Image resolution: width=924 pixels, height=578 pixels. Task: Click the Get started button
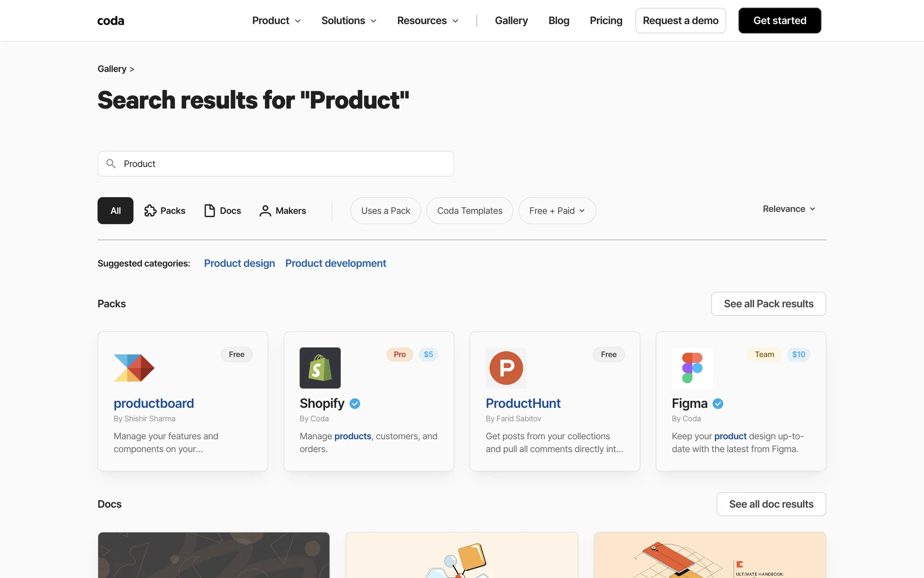779,21
